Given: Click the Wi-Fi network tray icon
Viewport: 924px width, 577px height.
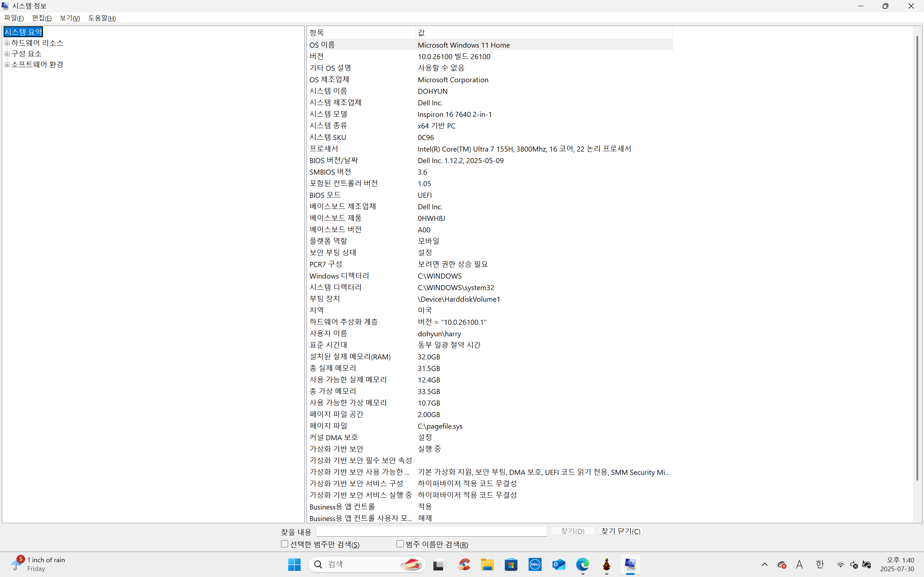Looking at the screenshot, I should (840, 564).
